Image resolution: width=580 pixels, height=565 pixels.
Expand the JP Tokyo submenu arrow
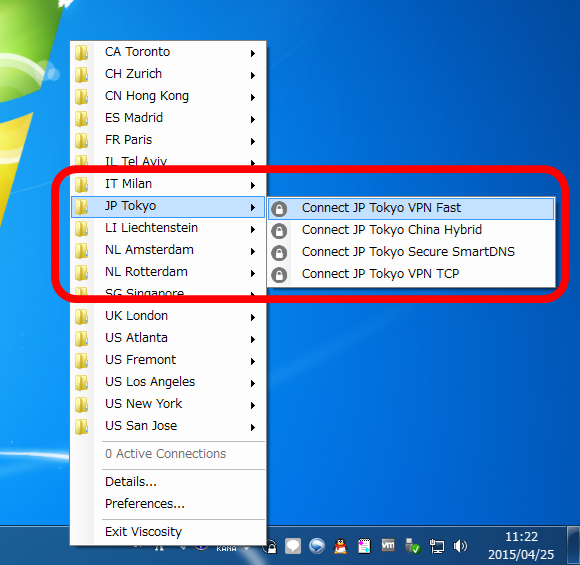[253, 208]
